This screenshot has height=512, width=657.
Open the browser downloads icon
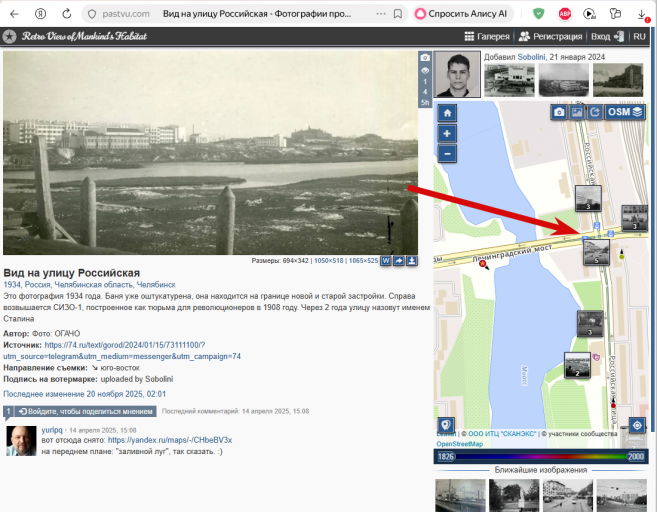click(641, 14)
